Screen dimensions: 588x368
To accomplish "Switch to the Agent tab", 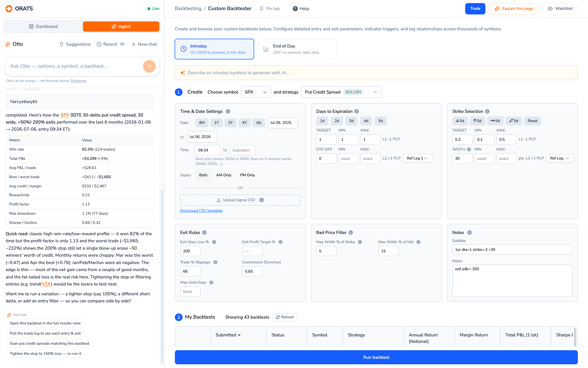I will coord(121,26).
